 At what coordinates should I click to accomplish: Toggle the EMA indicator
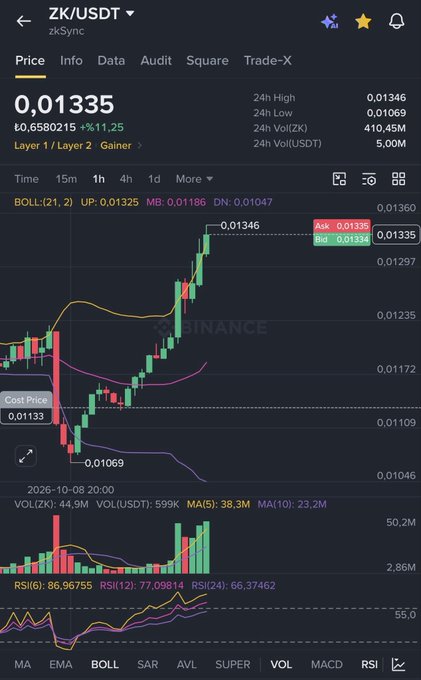tap(61, 664)
